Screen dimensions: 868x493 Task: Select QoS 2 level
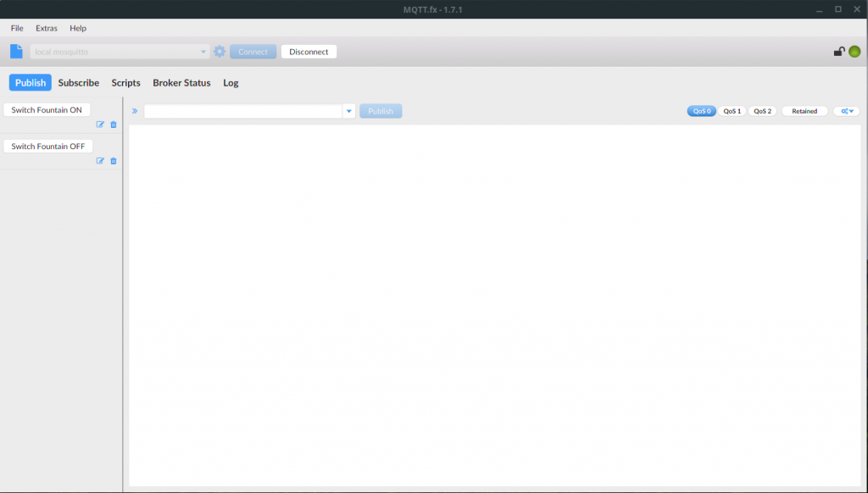pyautogui.click(x=763, y=111)
